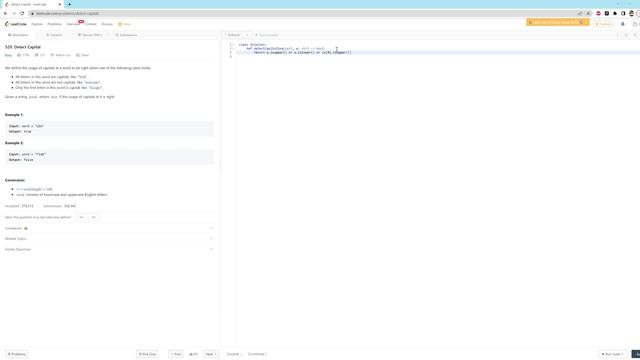Open the browser profile avatar
This screenshot has width=640, height=360.
(x=631, y=13)
